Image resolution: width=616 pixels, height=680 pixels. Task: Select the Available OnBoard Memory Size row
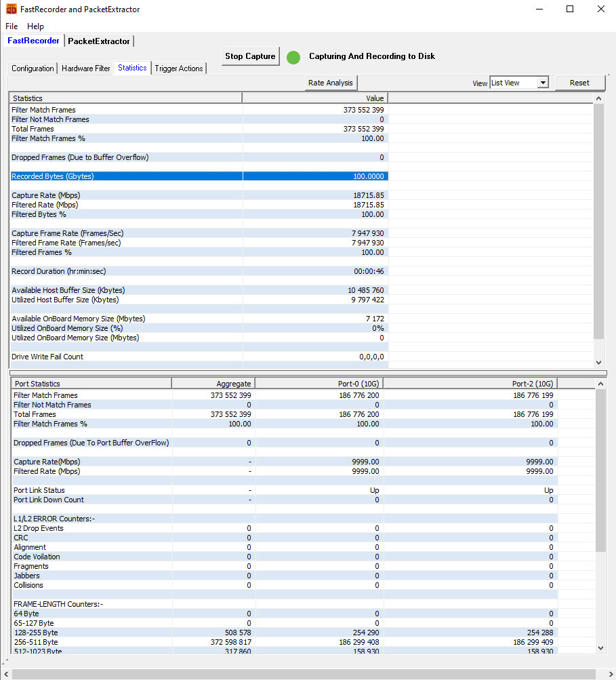(x=199, y=319)
